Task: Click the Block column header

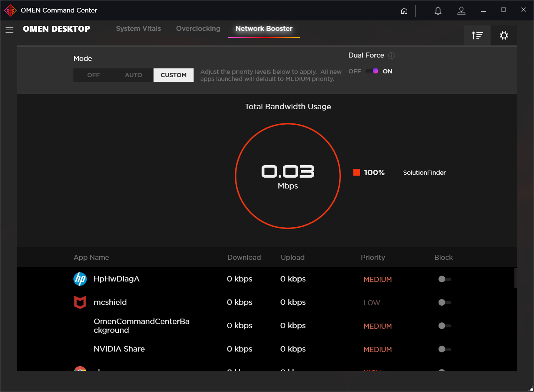Action: click(443, 257)
